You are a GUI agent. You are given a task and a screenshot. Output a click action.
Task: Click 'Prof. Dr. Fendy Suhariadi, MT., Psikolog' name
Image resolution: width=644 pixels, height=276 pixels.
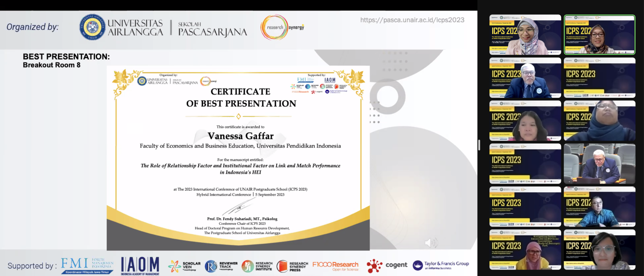pyautogui.click(x=242, y=219)
